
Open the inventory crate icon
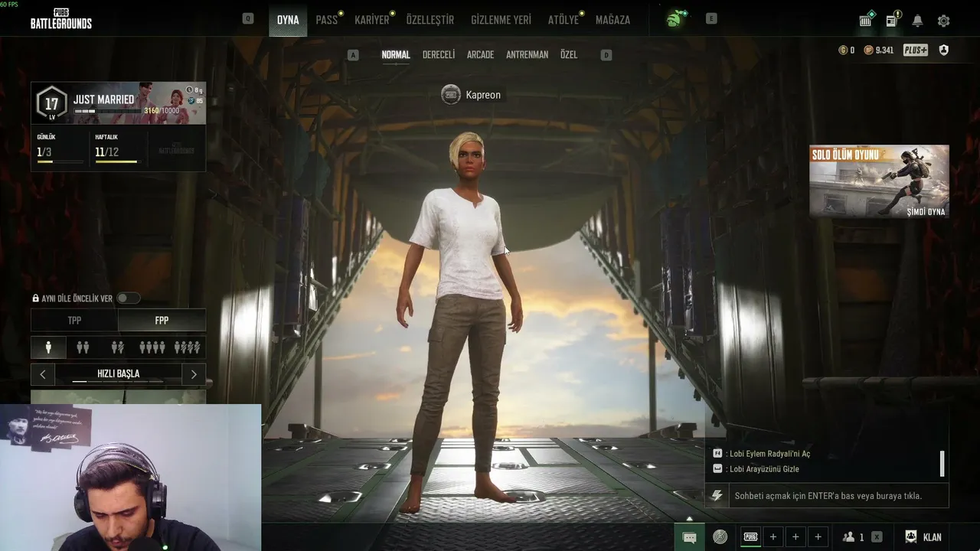(866, 20)
